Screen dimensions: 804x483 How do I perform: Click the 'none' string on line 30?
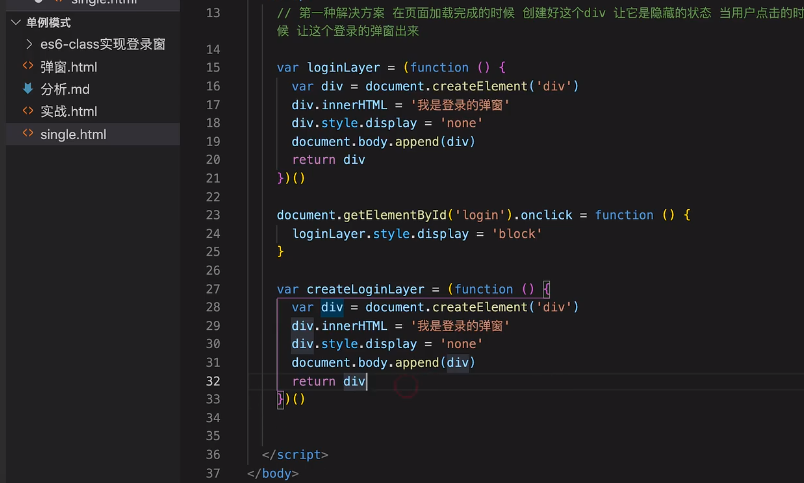(x=461, y=344)
